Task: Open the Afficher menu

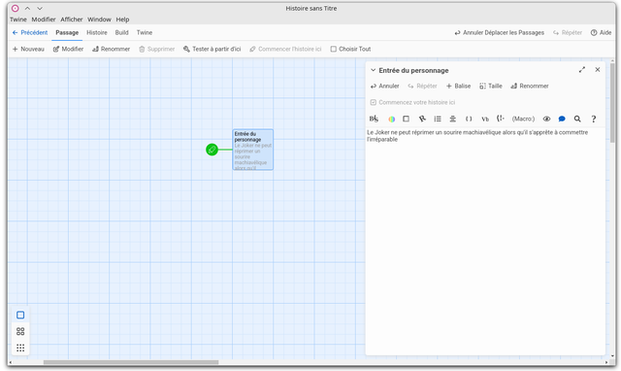Action: [x=71, y=19]
